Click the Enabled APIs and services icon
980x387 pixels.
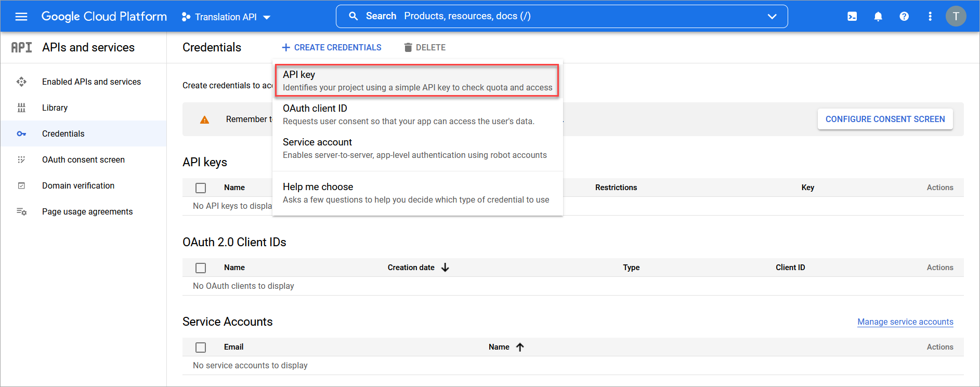(x=21, y=82)
